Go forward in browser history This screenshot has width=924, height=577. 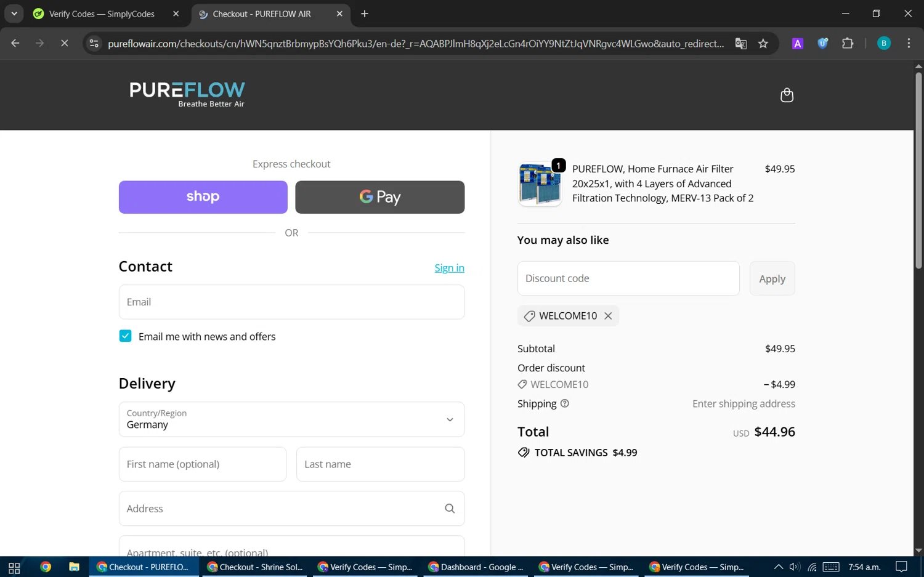[x=39, y=43]
